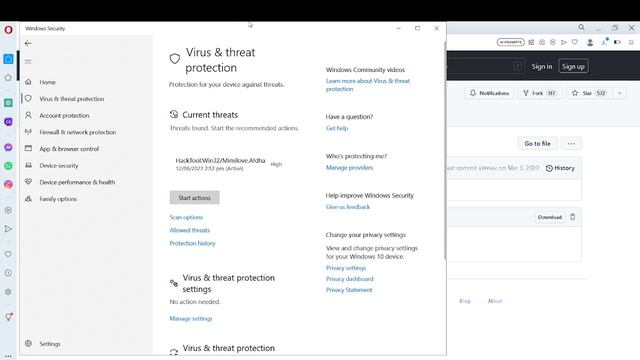The width and height of the screenshot is (640, 360).
Task: Select the HackTool:Win32/Mimilove threat entry
Action: tap(229, 164)
